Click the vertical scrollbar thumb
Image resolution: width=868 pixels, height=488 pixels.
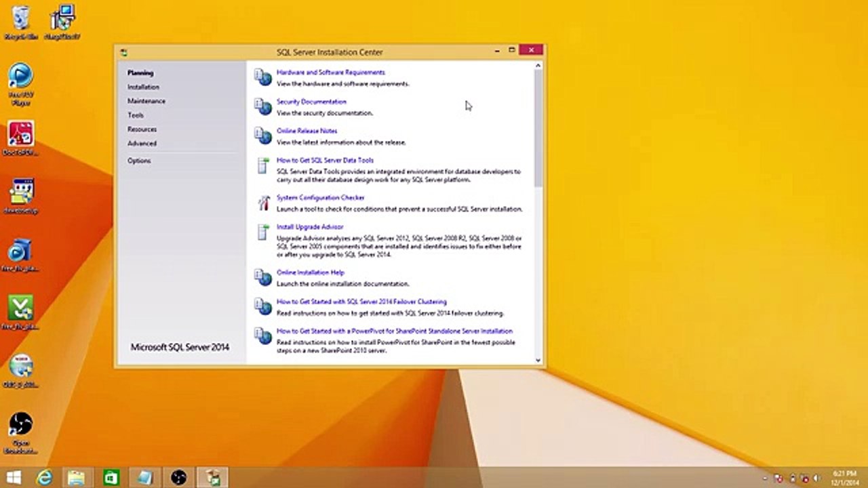(538, 128)
